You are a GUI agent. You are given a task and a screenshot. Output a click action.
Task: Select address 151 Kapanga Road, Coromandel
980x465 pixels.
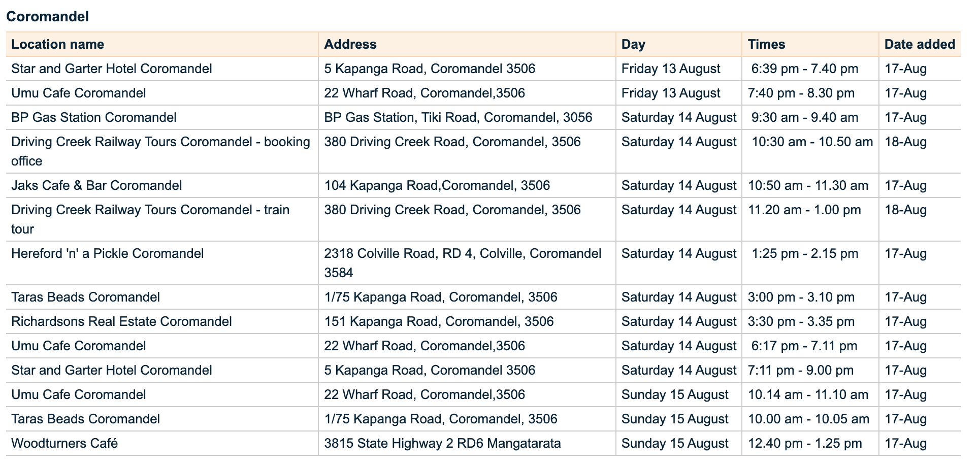[x=439, y=321]
